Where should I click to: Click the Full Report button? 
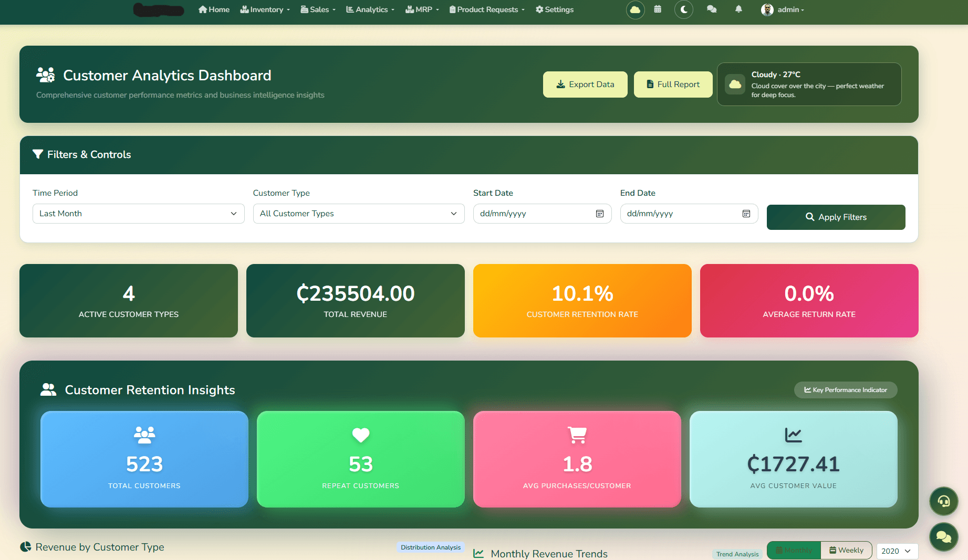pos(673,84)
